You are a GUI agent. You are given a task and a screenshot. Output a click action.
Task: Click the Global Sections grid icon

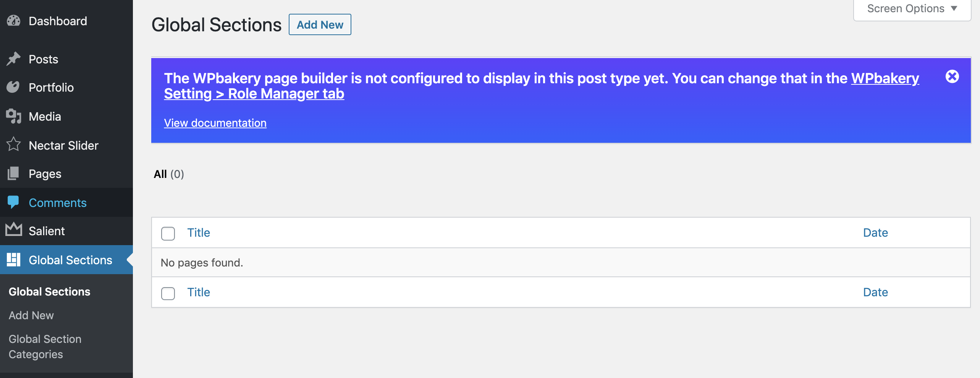[x=14, y=260]
